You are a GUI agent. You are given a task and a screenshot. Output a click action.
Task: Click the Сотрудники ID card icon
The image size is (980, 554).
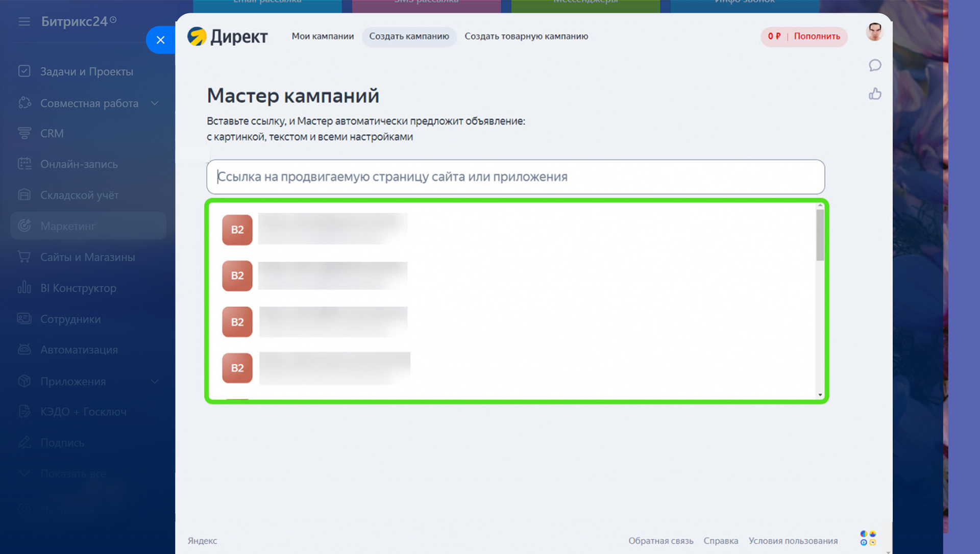(x=24, y=319)
